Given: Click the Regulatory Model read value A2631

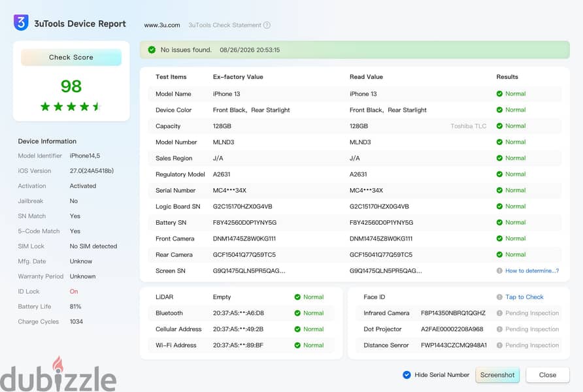Looking at the screenshot, I should pos(358,174).
